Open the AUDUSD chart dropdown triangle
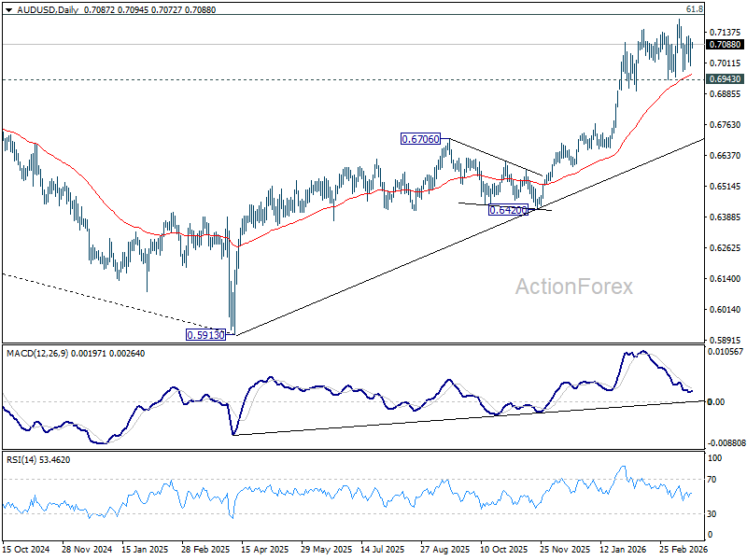Image resolution: width=747 pixels, height=560 pixels. coord(8,10)
